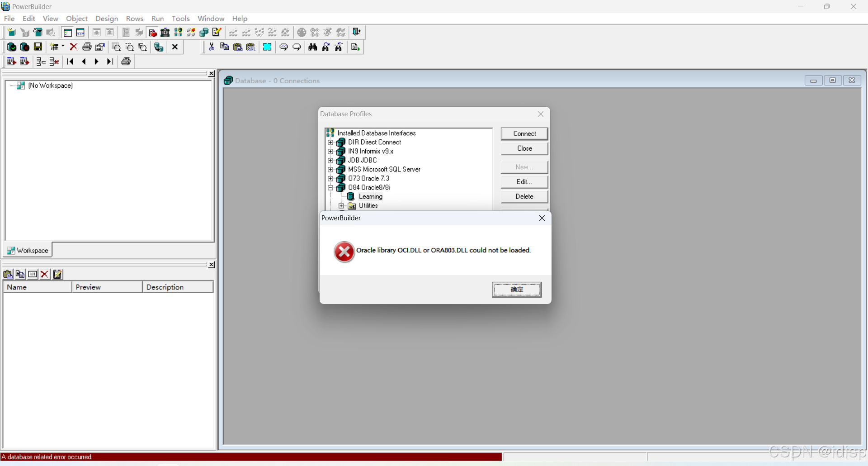868x466 pixels.
Task: Go to Last row arrow icon
Action: [110, 62]
